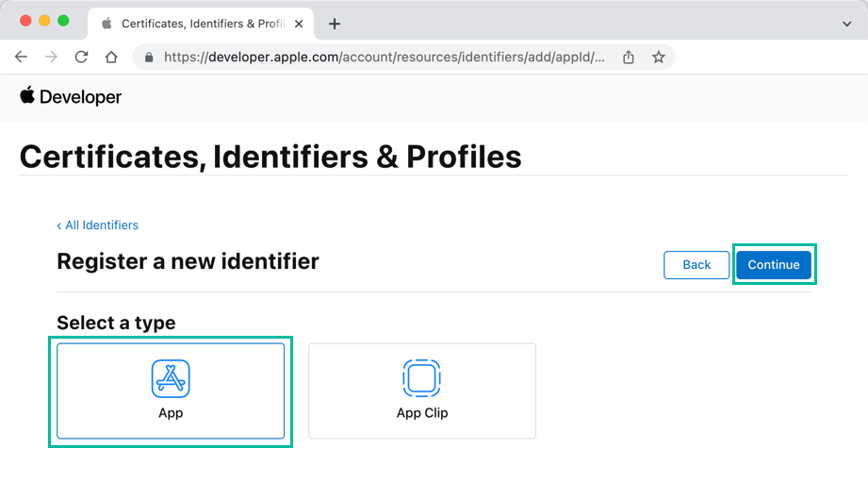Close the Certificates, Identifiers & Profiles tab
The width and height of the screenshot is (868, 482).
click(x=299, y=24)
